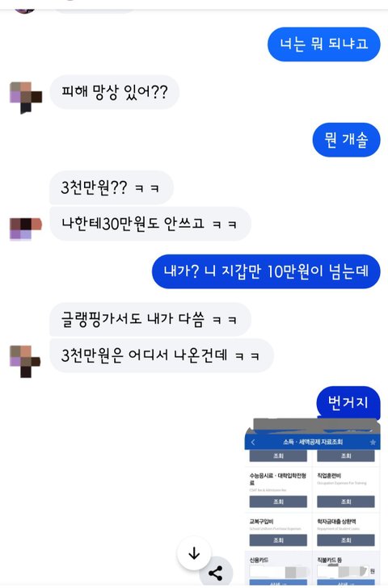This screenshot has width=388, height=588.
Task: Select the '번거지' message bubble
Action: [348, 402]
